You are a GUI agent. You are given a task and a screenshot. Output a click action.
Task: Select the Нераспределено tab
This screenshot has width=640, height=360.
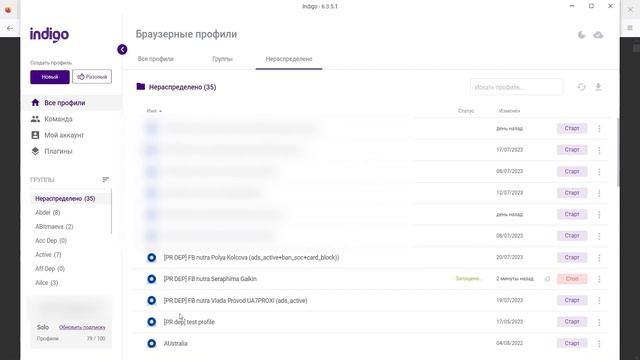[289, 59]
